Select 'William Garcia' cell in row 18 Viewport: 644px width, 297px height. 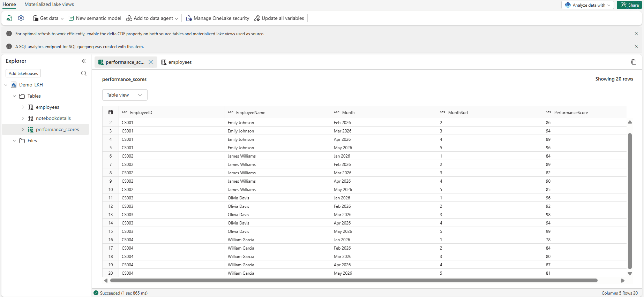click(x=278, y=256)
